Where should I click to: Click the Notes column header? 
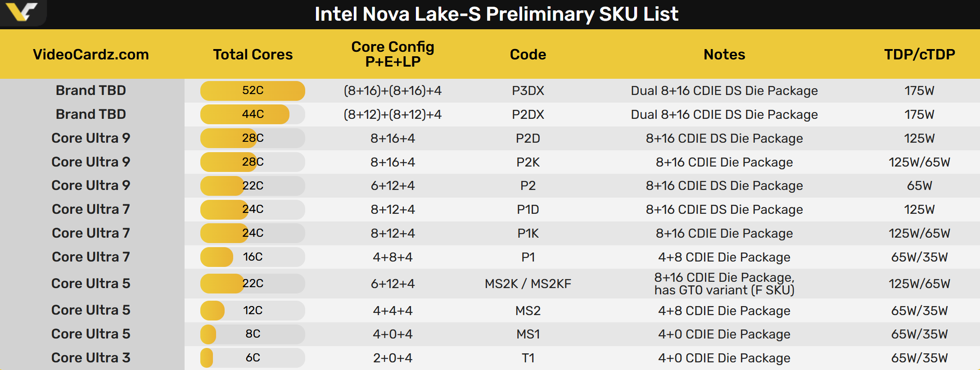724,54
